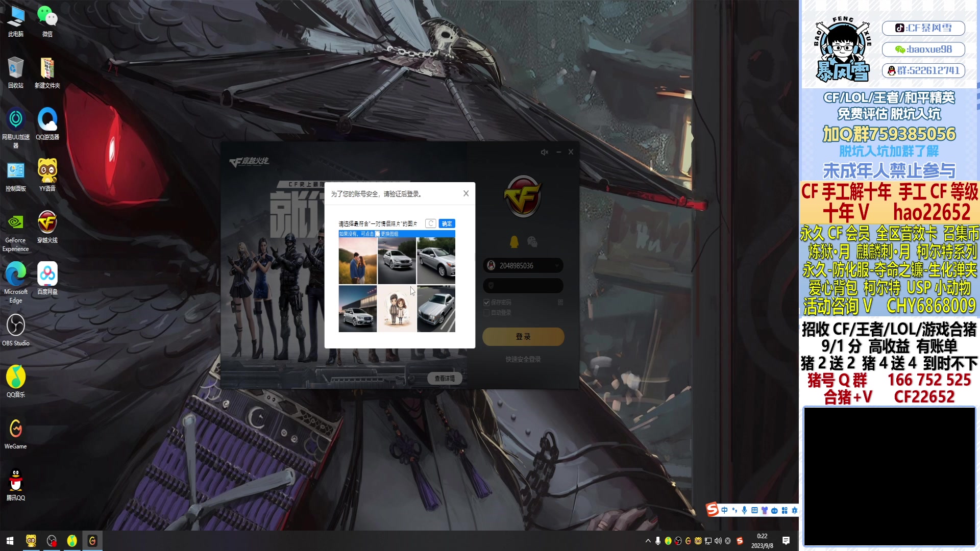
Task: Select the cartoon couple illustration image
Action: coord(397,309)
